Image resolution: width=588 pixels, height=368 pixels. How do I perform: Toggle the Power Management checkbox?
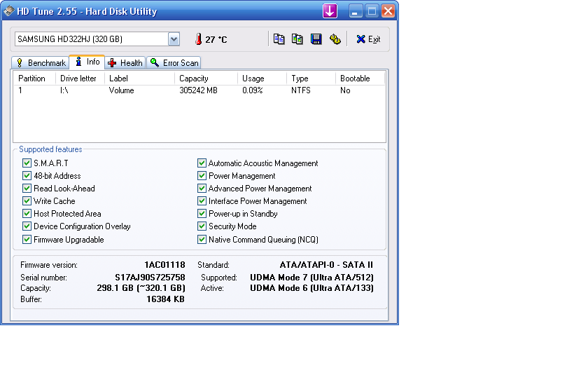(x=202, y=176)
